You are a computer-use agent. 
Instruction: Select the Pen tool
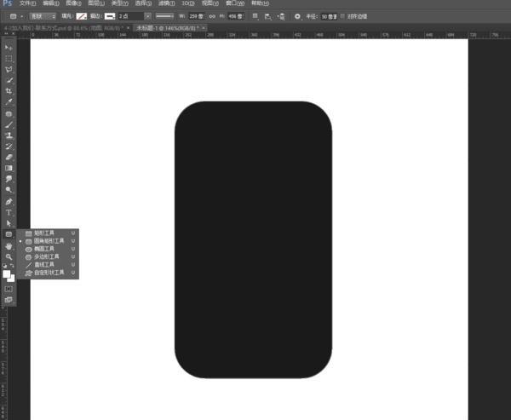tap(9, 201)
